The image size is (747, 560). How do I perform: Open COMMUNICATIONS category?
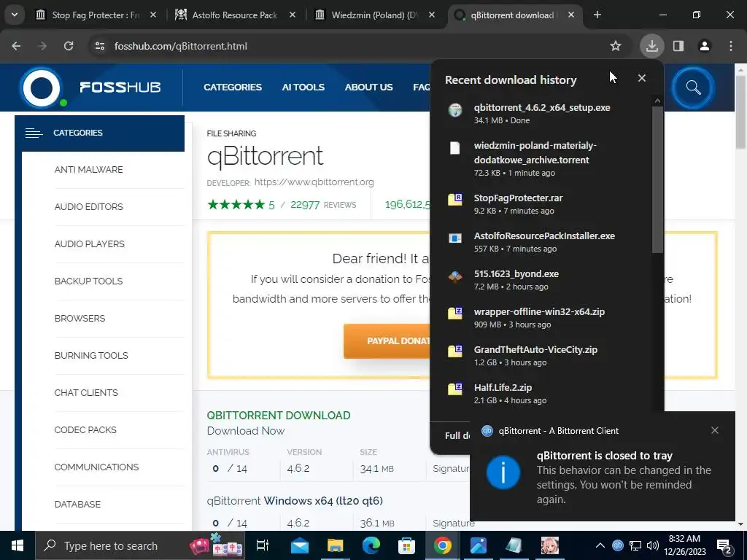[97, 467]
